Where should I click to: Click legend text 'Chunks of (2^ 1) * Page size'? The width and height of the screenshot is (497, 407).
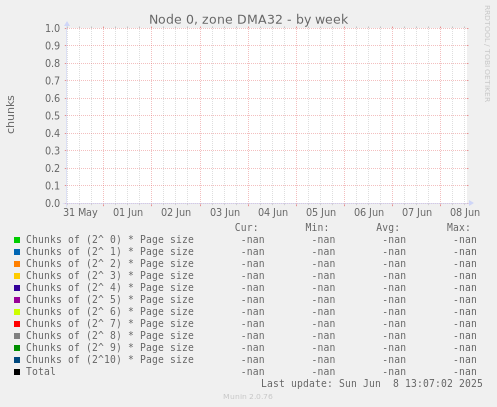[110, 252]
